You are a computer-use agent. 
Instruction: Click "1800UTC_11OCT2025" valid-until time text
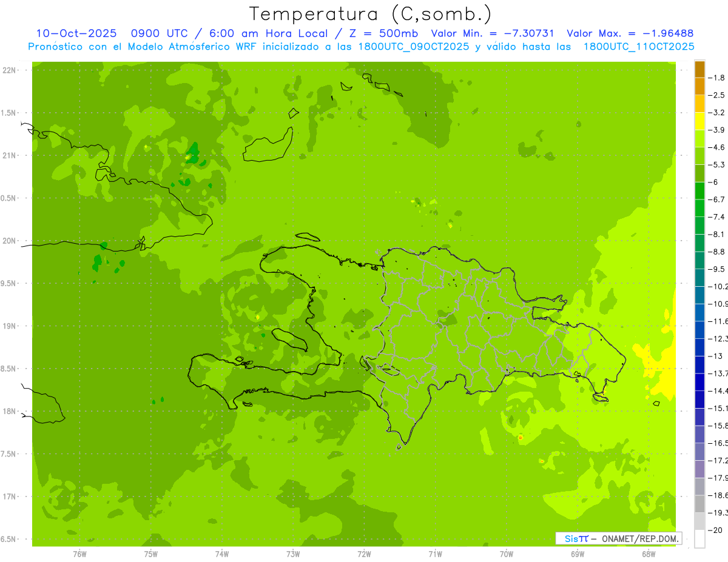pyautogui.click(x=639, y=46)
